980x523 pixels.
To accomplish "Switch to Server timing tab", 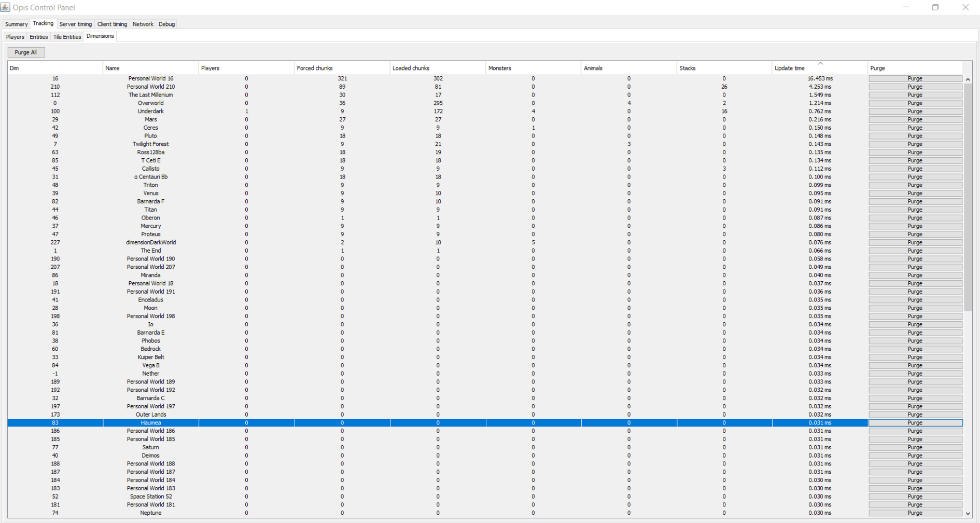I will [75, 24].
